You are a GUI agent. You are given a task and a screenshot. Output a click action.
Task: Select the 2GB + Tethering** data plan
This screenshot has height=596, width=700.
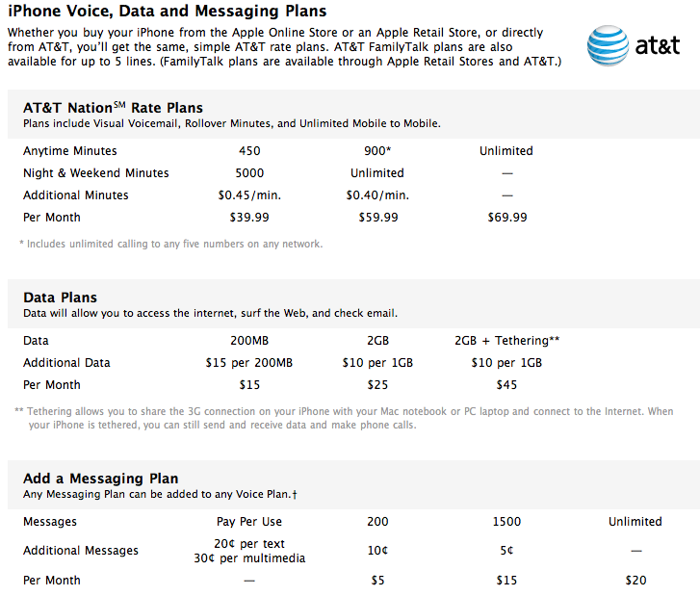tap(506, 341)
